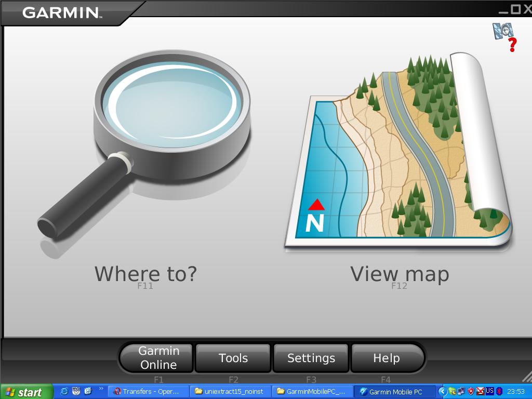The height and width of the screenshot is (399, 532).
Task: Click the red shield tray icon
Action: pyautogui.click(x=471, y=392)
